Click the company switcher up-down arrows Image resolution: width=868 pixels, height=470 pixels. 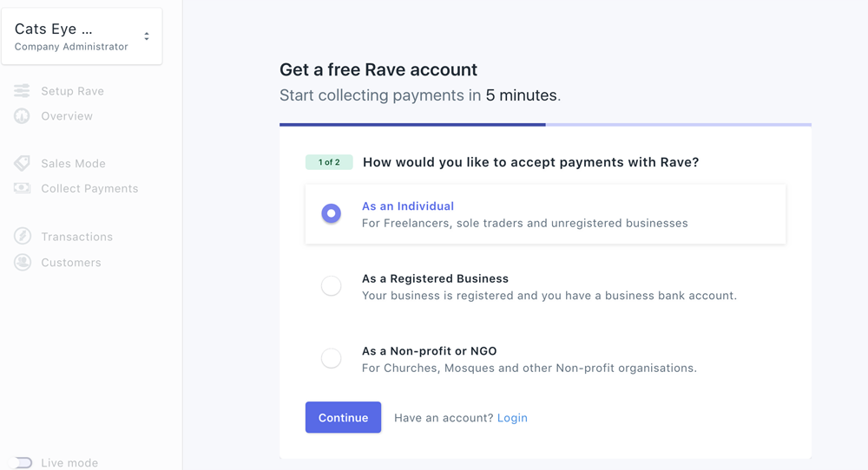point(147,36)
